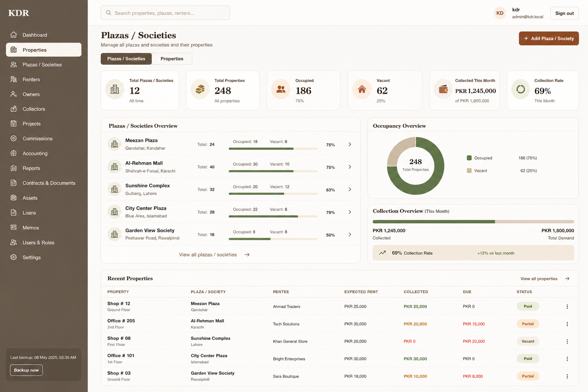The image size is (588, 392).
Task: Open the Memos sidebar icon
Action: coord(14,228)
